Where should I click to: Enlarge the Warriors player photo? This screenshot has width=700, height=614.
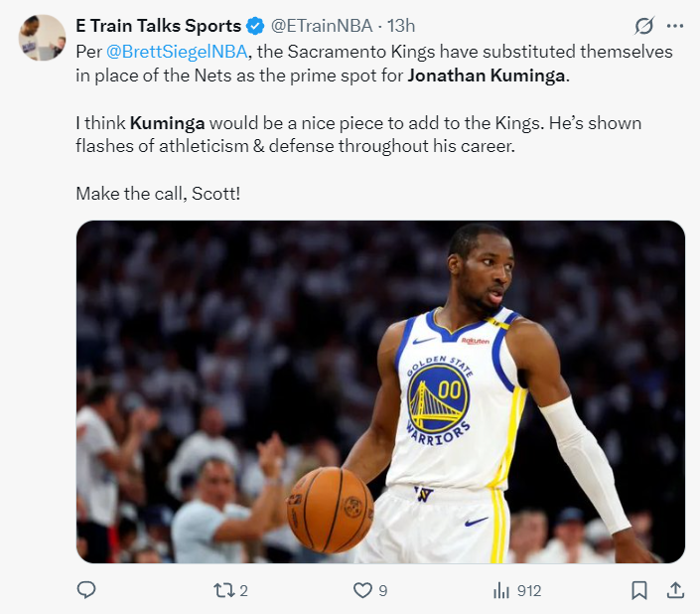coord(380,391)
